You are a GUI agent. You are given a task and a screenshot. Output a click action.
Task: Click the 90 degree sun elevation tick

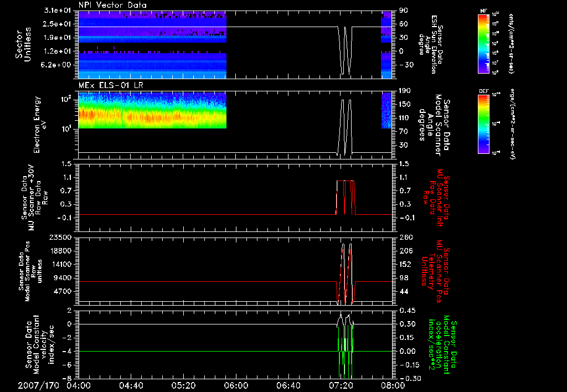coord(404,11)
